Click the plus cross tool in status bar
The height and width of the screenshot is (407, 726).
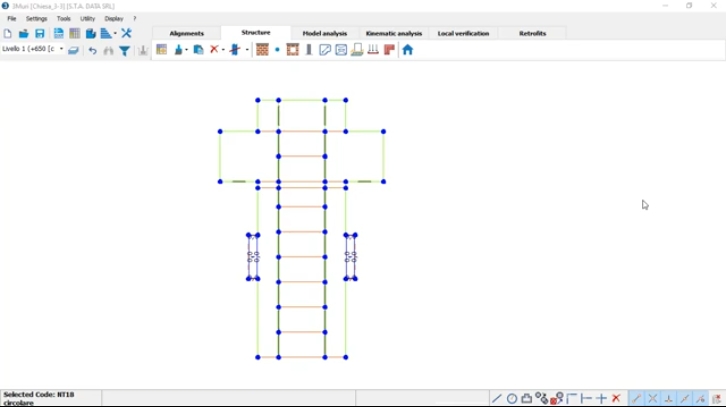pos(601,398)
